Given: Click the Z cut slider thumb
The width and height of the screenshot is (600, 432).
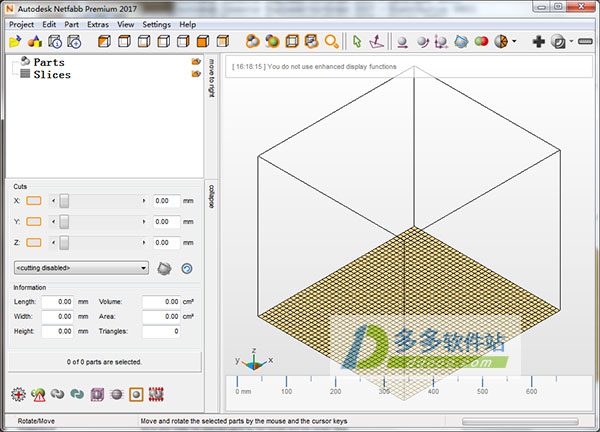Looking at the screenshot, I should tap(64, 242).
